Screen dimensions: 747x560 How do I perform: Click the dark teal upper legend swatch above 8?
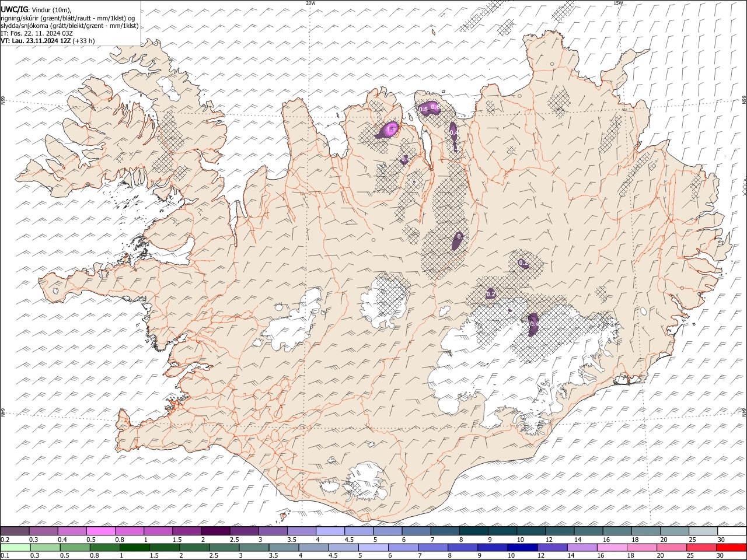coord(474,531)
